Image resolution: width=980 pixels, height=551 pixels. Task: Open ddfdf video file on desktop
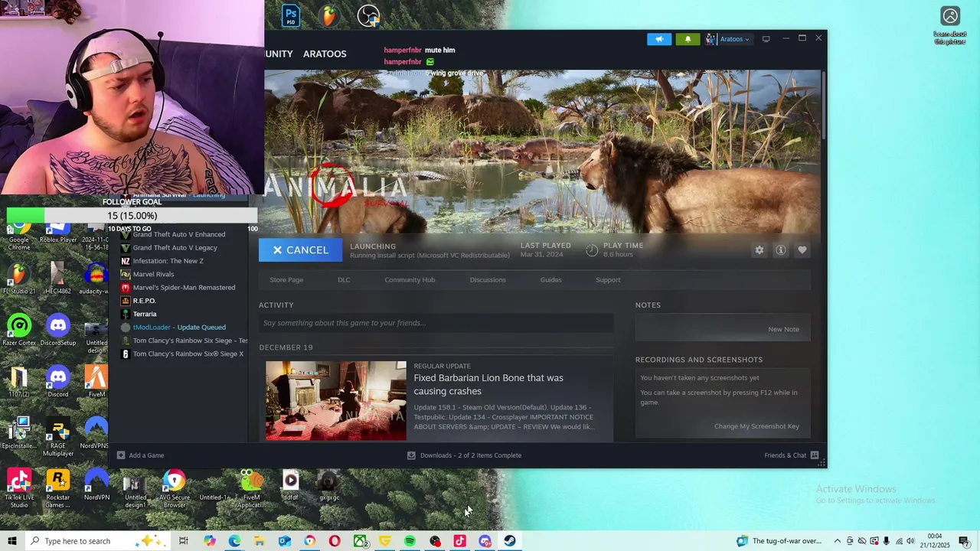point(290,484)
